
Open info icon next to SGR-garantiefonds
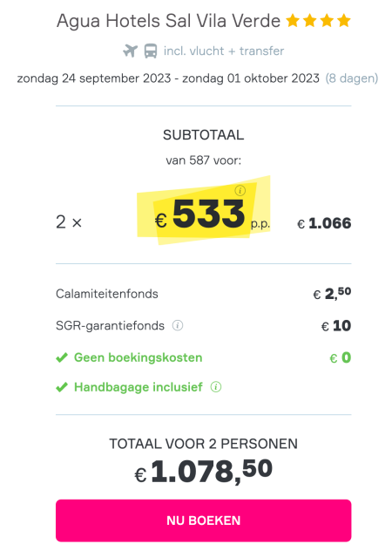point(178,326)
